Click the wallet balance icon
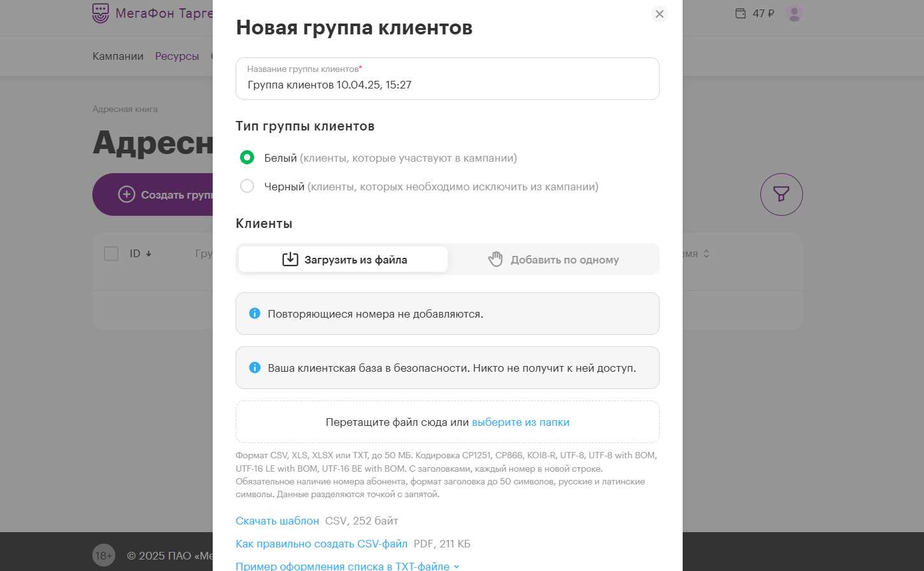924x571 pixels. pos(741,13)
